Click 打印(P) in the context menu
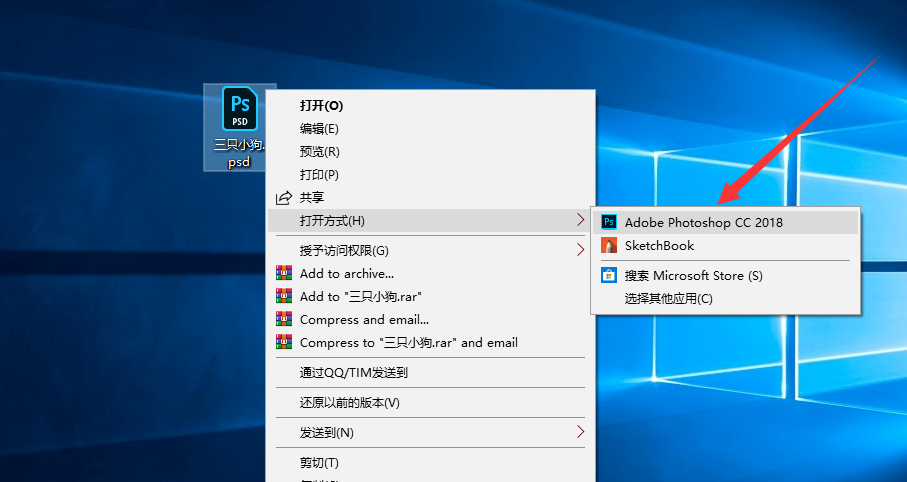907x482 pixels. pyautogui.click(x=319, y=174)
